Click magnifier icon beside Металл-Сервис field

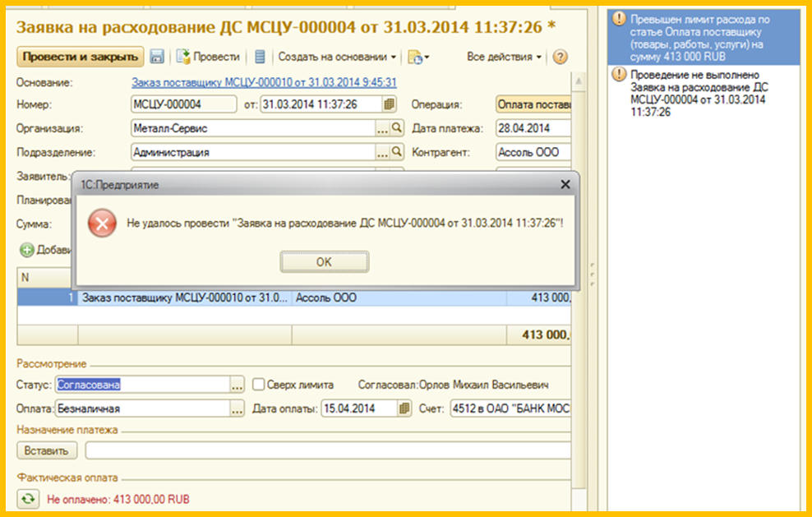(397, 128)
